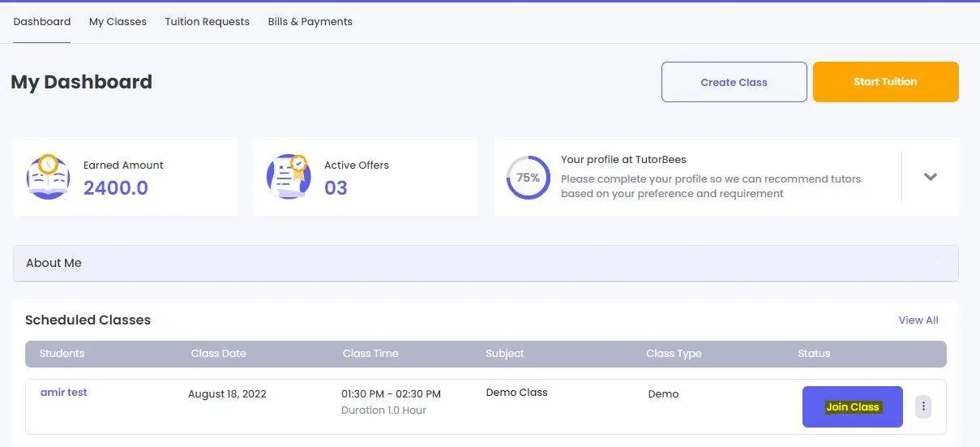This screenshot has height=447, width=980.
Task: Open the three-dot menu for amir test
Action: (923, 406)
